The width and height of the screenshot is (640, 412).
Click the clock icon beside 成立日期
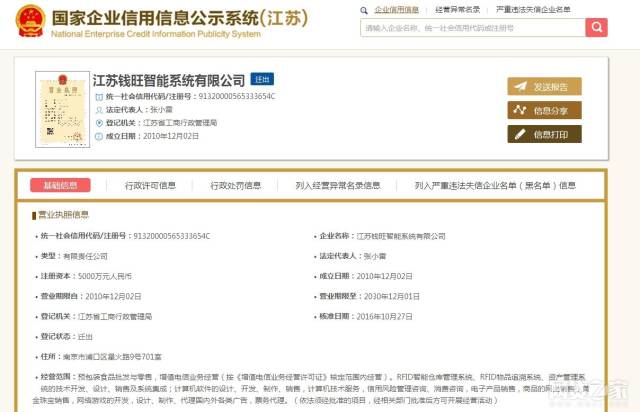pyautogui.click(x=99, y=136)
